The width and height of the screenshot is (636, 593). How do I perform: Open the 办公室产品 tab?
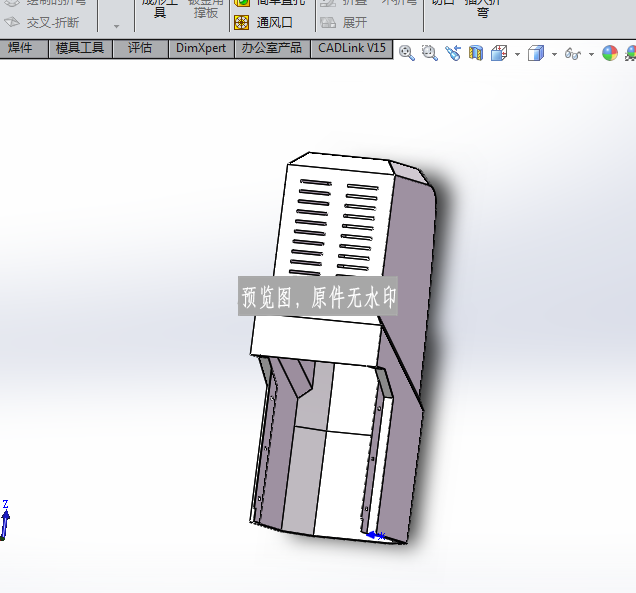tap(272, 48)
